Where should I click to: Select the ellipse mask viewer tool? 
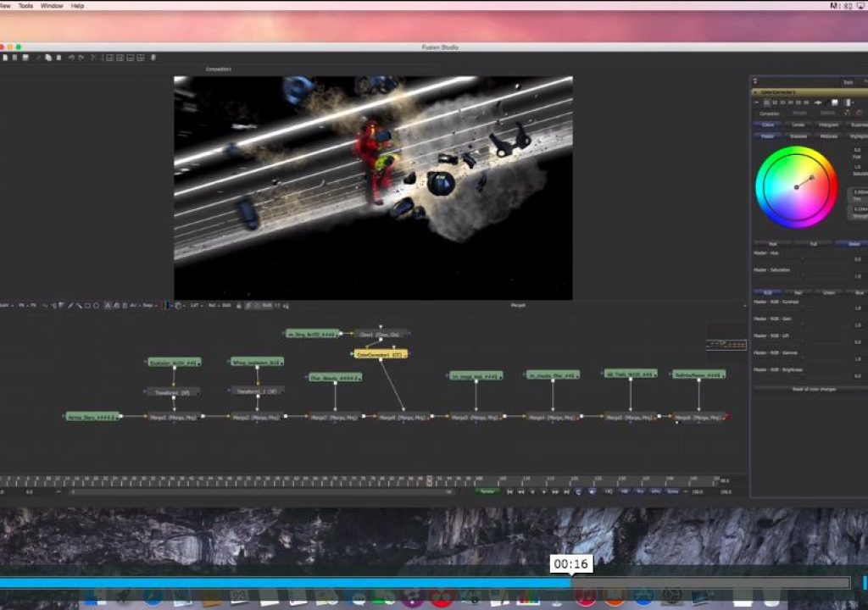pyautogui.click(x=97, y=306)
